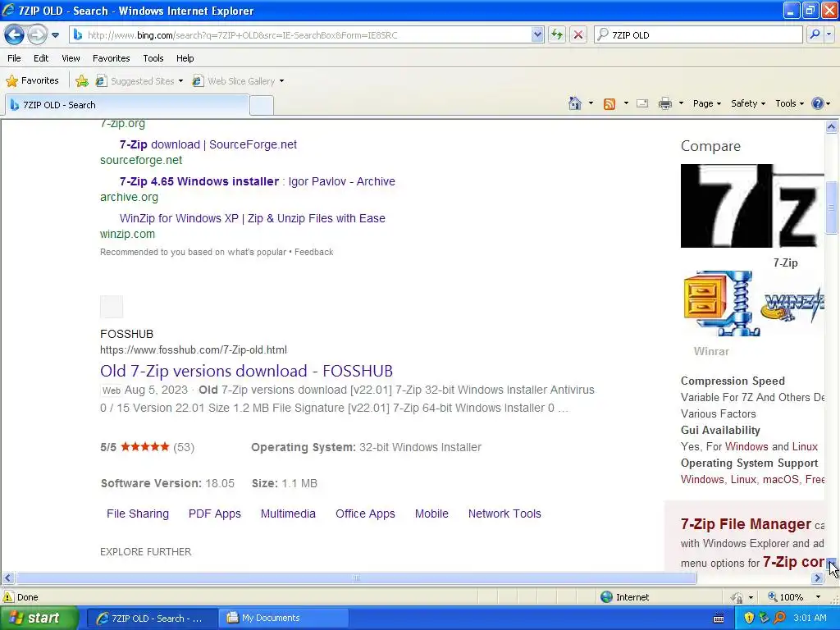Viewport: 840px width, 630px height.
Task: Click the Read Mail envelope icon
Action: (642, 103)
